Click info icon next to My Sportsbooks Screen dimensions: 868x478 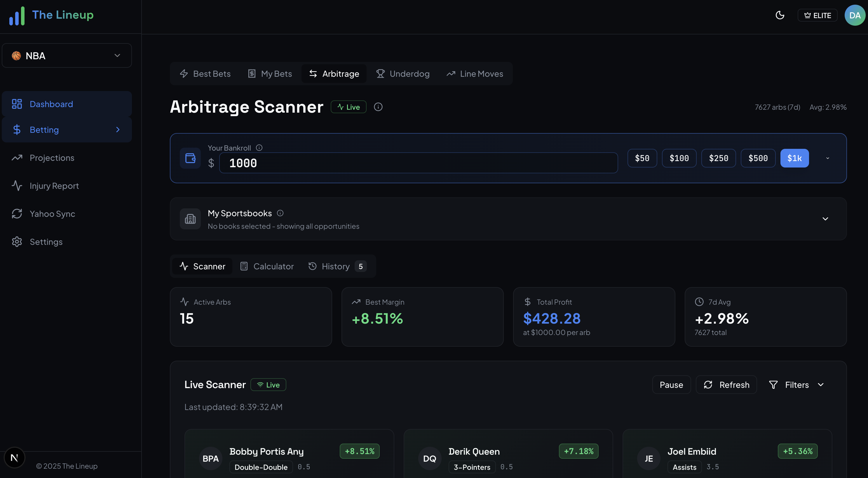tap(280, 213)
